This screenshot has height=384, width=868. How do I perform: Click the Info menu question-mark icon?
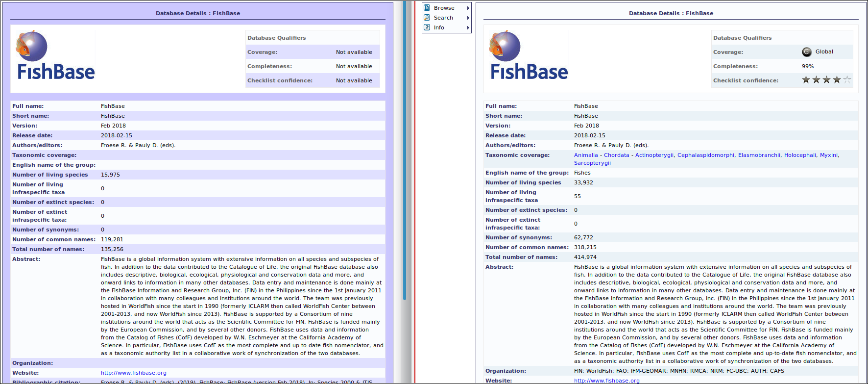427,27
